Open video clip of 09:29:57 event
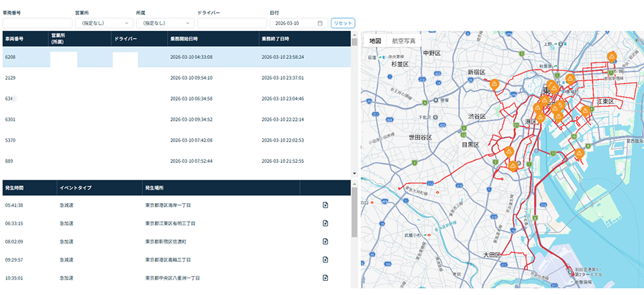Screen dimensions: 644x295 325,259
